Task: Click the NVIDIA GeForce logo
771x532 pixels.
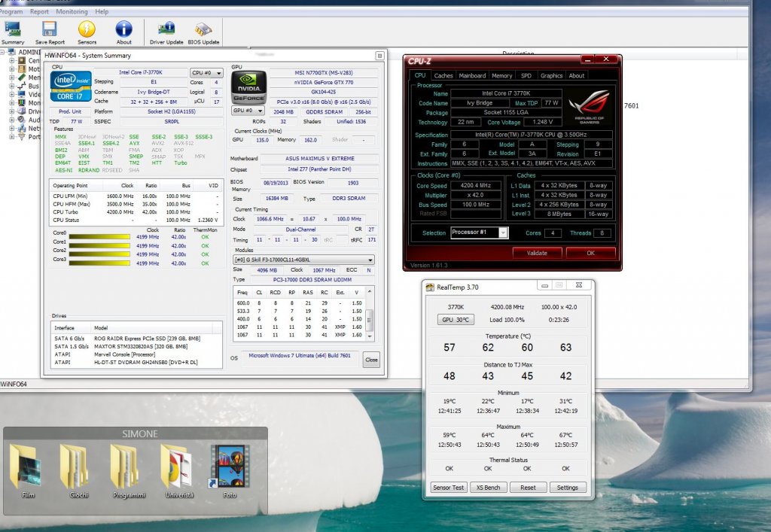Action: pyautogui.click(x=248, y=87)
